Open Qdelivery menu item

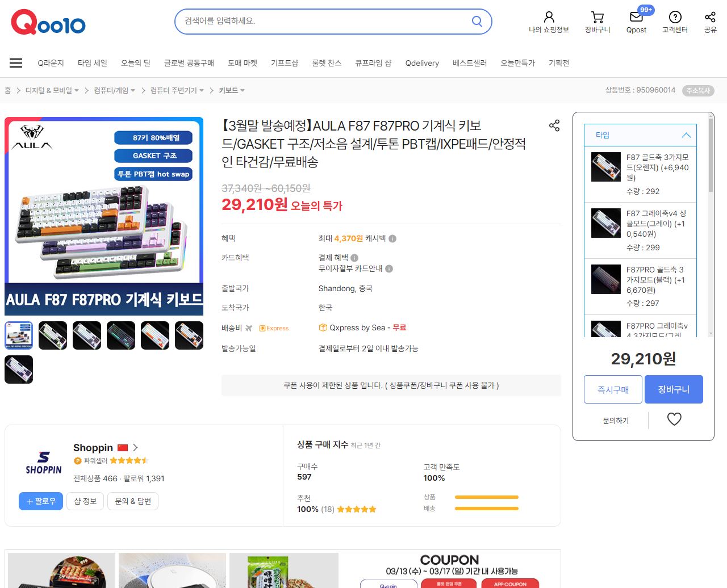[422, 63]
